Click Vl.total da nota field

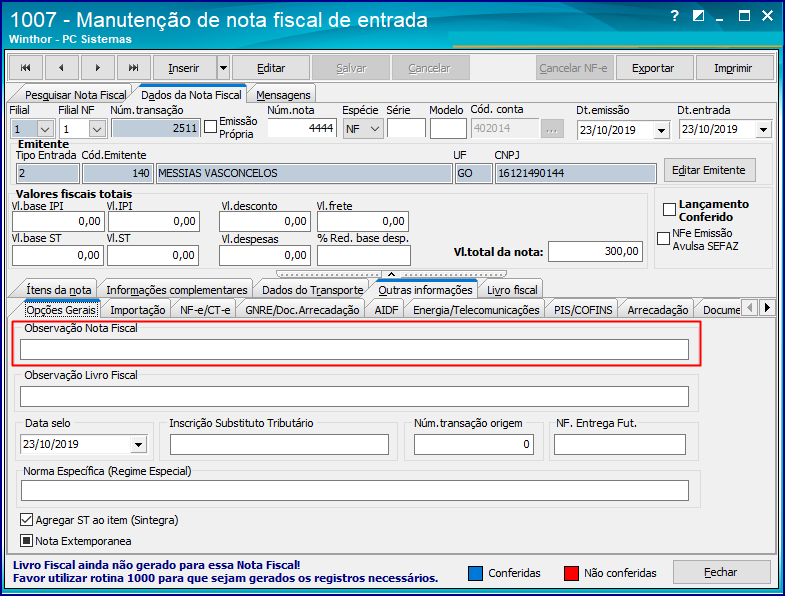(x=595, y=251)
